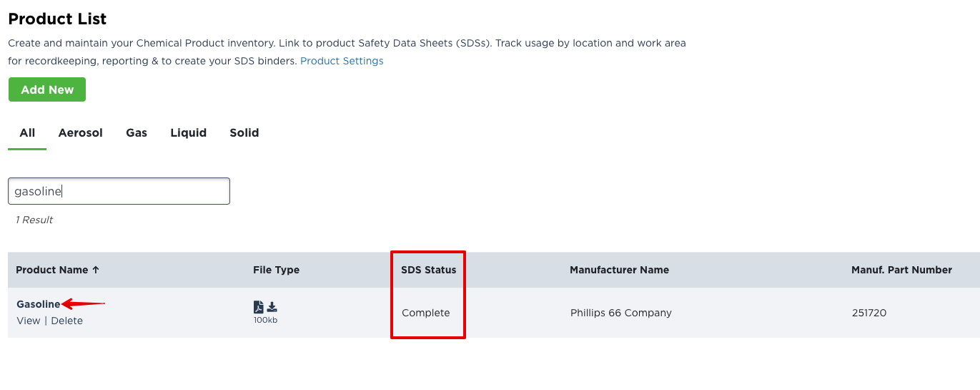
Task: Sort by File Type column header
Action: click(x=276, y=270)
